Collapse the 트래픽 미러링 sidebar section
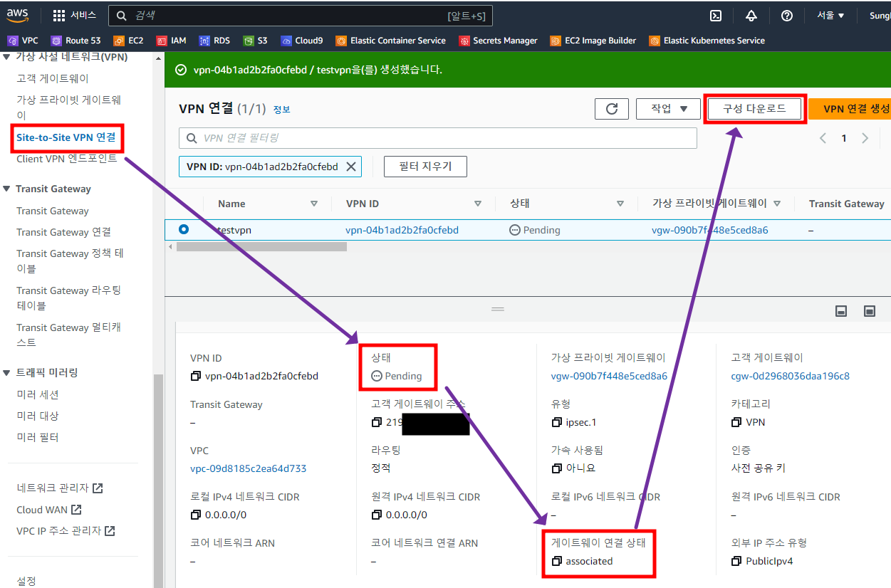The width and height of the screenshot is (891, 588). [7, 372]
